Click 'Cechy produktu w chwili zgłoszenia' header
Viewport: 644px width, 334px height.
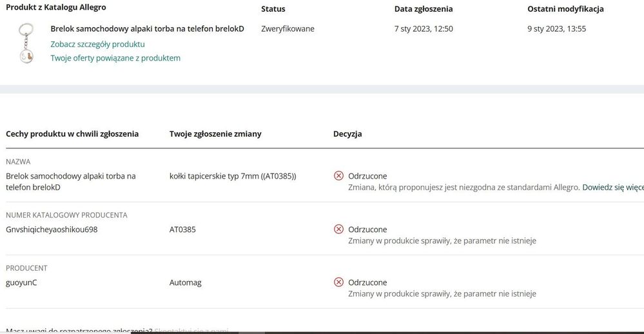(x=72, y=134)
